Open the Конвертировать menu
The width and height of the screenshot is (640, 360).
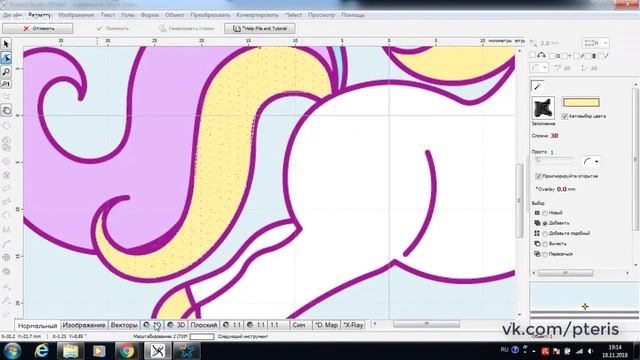257,15
